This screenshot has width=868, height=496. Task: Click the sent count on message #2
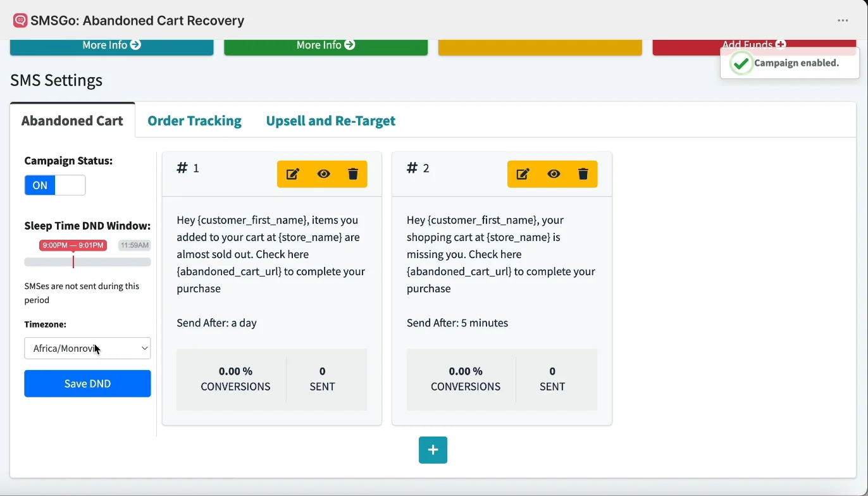point(552,379)
